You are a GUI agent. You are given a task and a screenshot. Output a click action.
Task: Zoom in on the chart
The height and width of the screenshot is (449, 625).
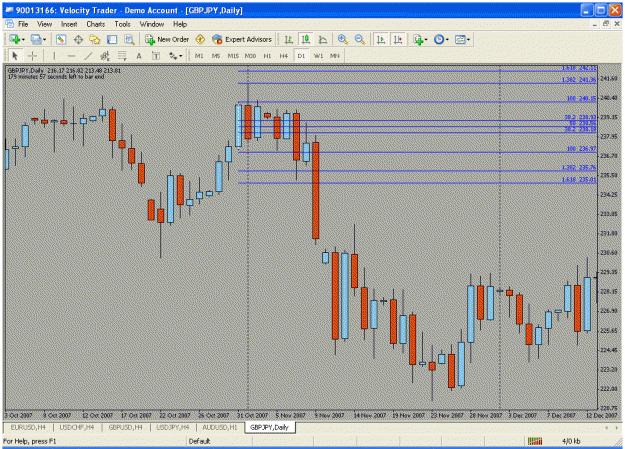coord(342,39)
